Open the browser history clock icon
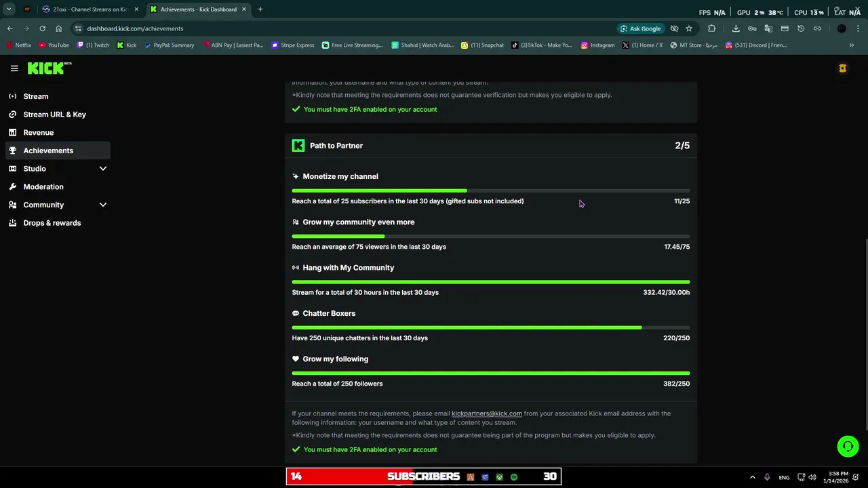Screen dimensions: 868x488 coord(801,28)
